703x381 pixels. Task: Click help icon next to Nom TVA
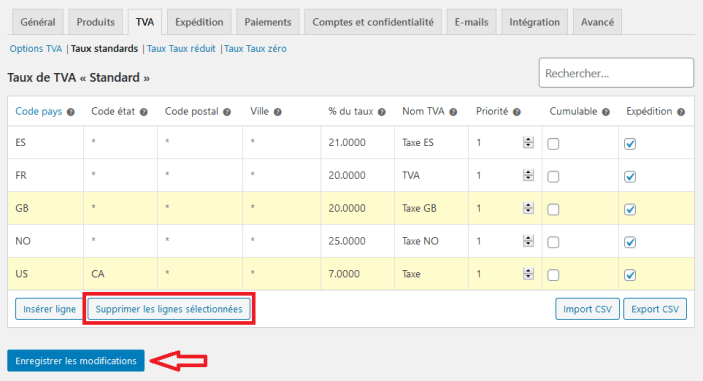(453, 112)
